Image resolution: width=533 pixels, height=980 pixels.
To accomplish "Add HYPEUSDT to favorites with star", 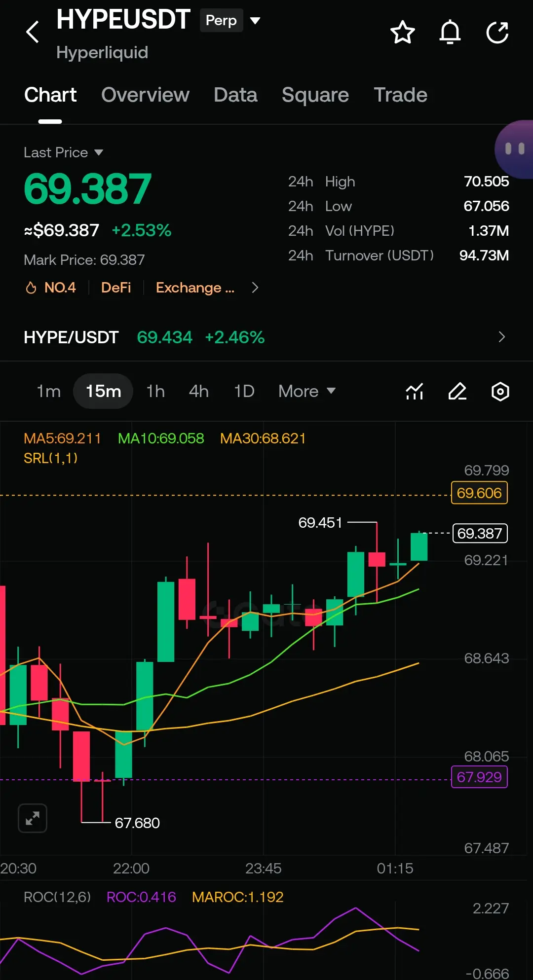I will (x=403, y=33).
